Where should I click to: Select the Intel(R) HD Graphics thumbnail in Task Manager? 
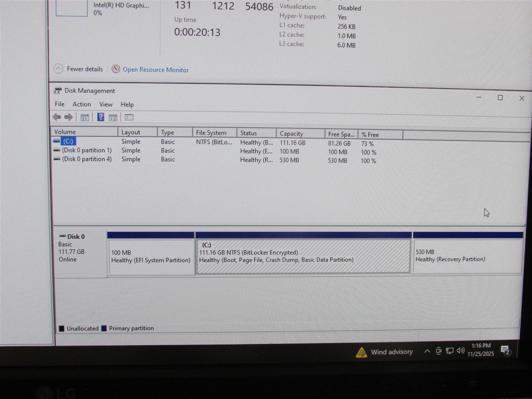tap(71, 7)
